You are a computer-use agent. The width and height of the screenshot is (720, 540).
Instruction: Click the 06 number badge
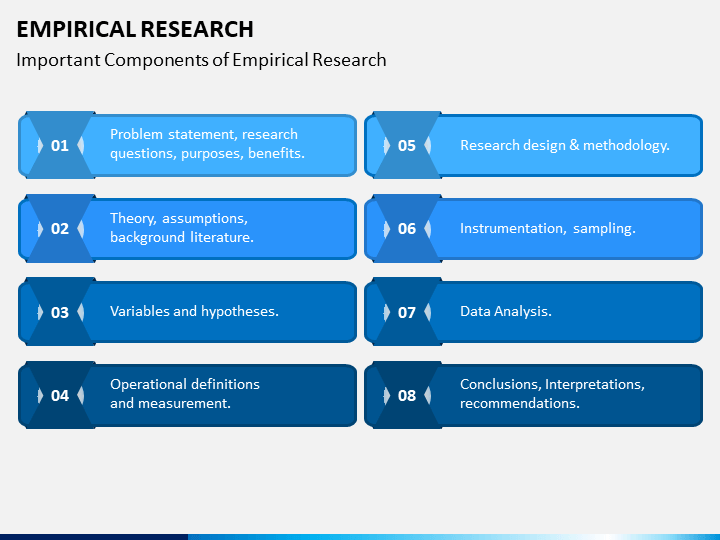407,229
